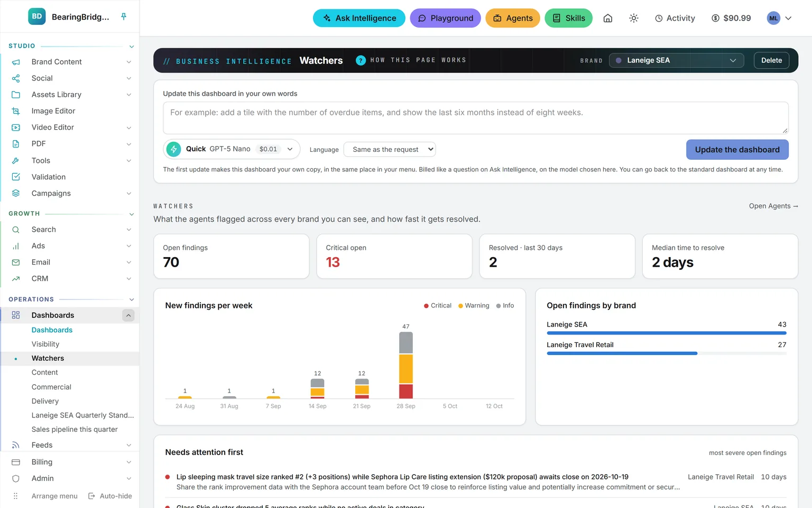Click the Feeds RSS icon
Viewport: 812px width, 508px height.
[x=16, y=445]
